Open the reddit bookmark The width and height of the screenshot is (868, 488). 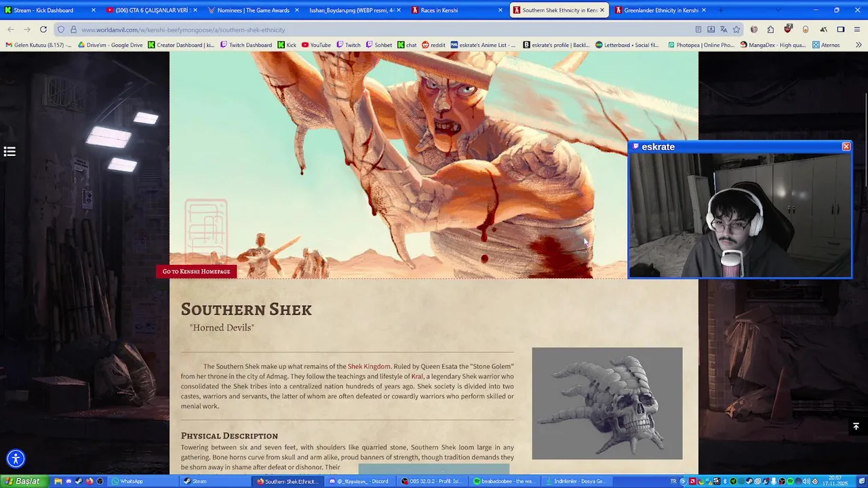tap(433, 45)
